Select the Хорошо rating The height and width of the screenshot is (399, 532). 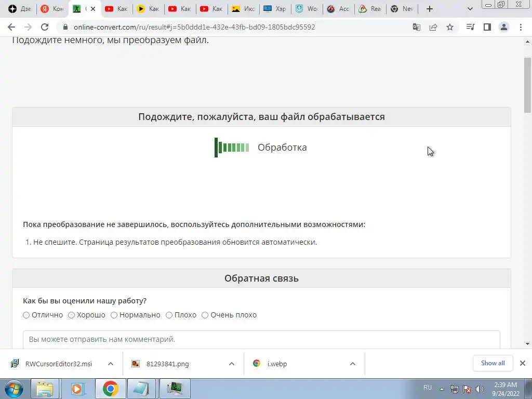71,315
